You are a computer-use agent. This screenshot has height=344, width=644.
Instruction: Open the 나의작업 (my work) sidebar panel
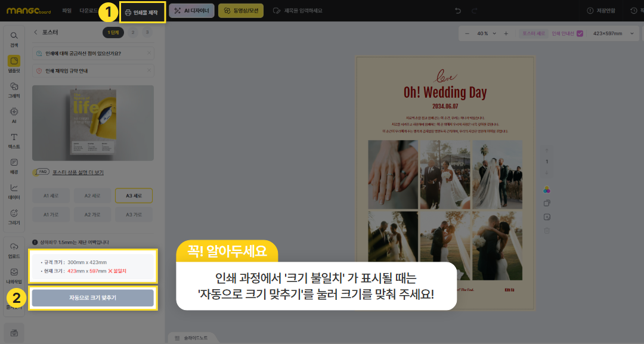tap(14, 276)
